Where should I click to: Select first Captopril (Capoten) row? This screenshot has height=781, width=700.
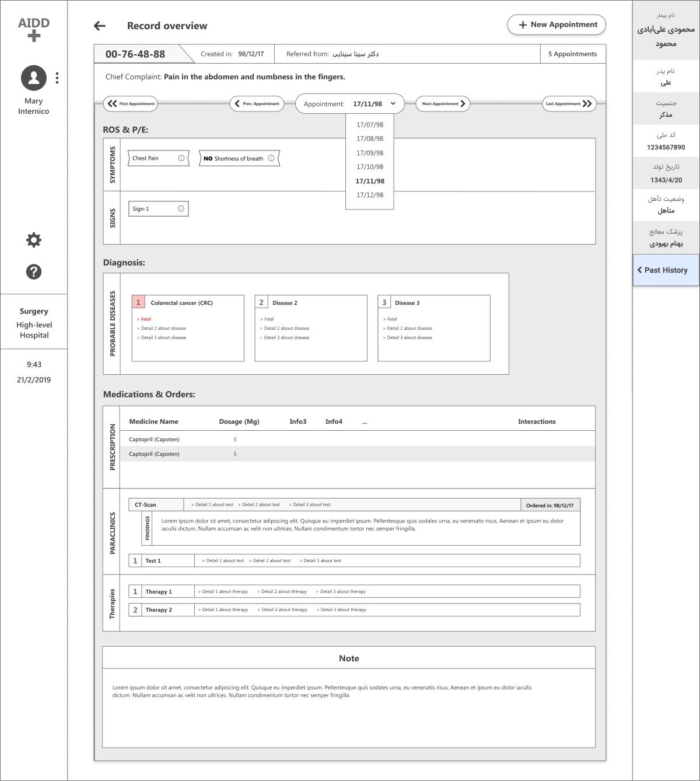[x=358, y=440]
